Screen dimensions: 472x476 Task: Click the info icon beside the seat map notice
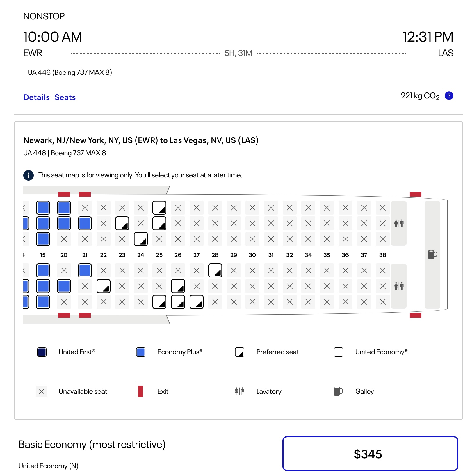(29, 175)
